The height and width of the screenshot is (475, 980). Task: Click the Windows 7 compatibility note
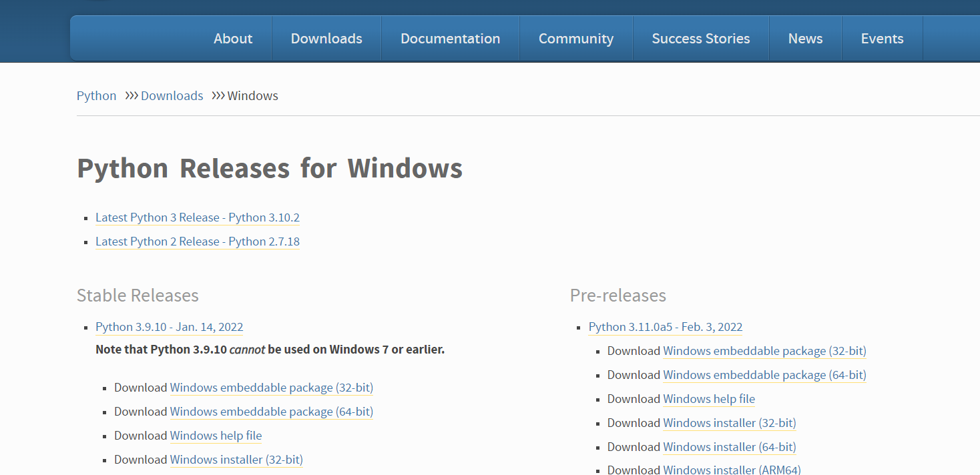pyautogui.click(x=270, y=350)
